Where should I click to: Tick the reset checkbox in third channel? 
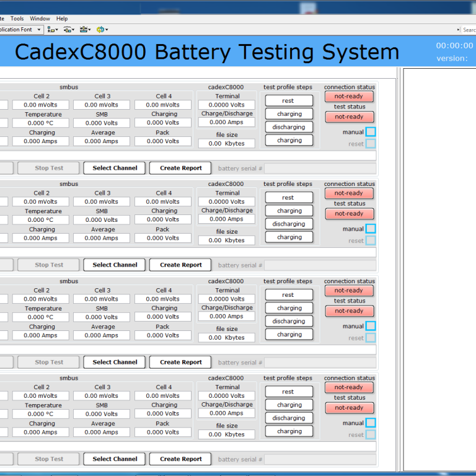click(371, 338)
